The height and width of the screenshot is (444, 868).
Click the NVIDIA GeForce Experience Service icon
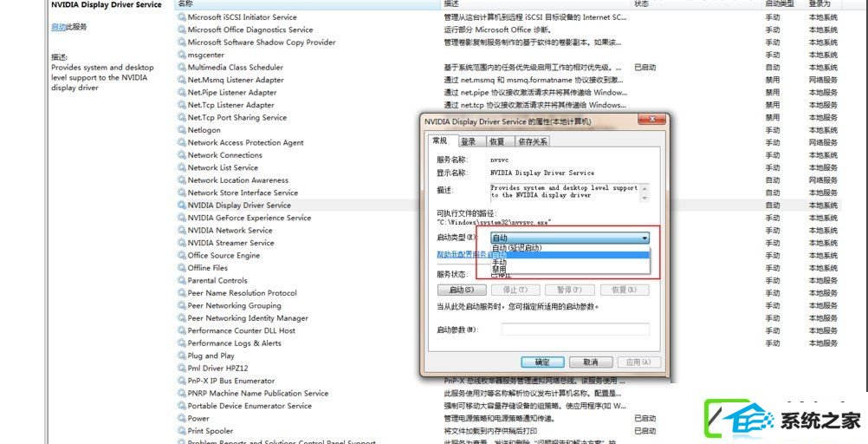[182, 218]
